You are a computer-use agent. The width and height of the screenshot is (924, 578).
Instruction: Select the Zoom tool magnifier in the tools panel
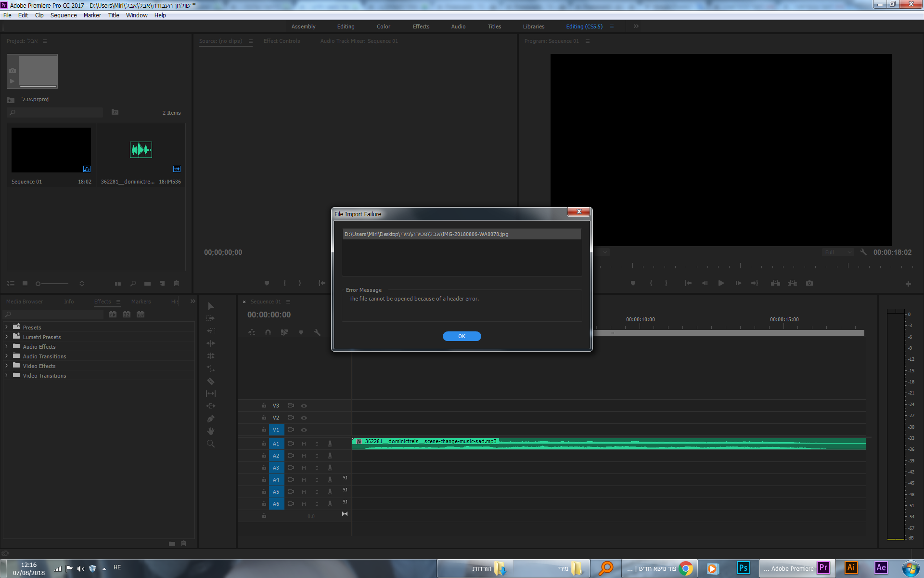coord(211,444)
